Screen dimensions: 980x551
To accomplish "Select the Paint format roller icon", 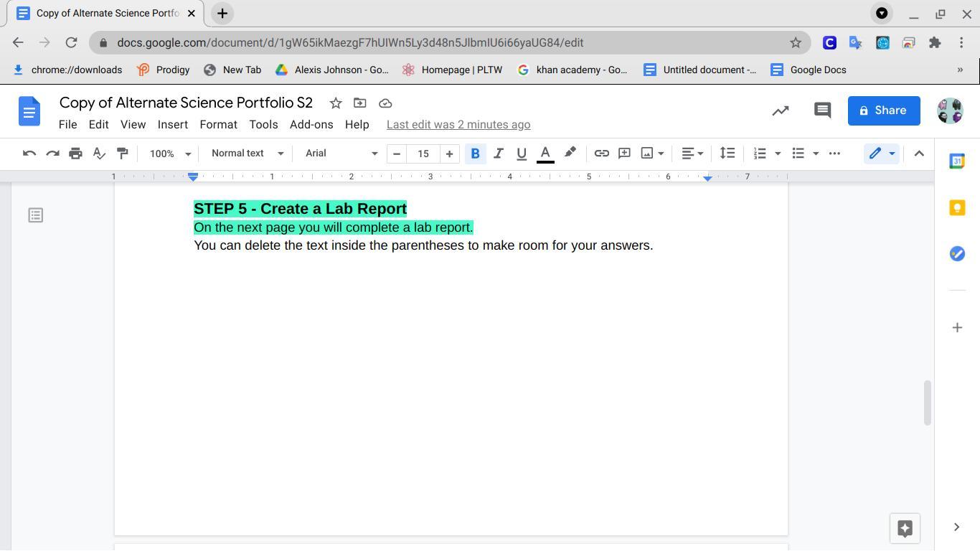I will point(123,153).
